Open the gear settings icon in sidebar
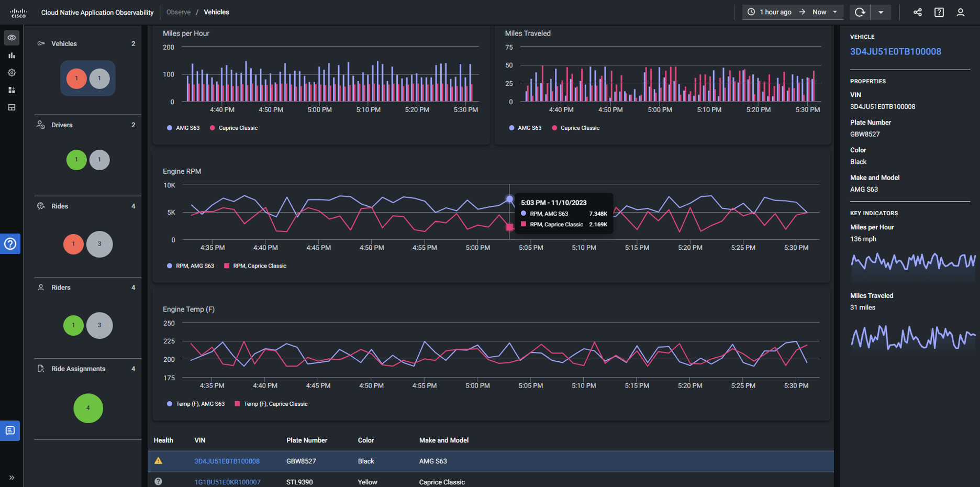This screenshot has height=487, width=980. tap(12, 73)
